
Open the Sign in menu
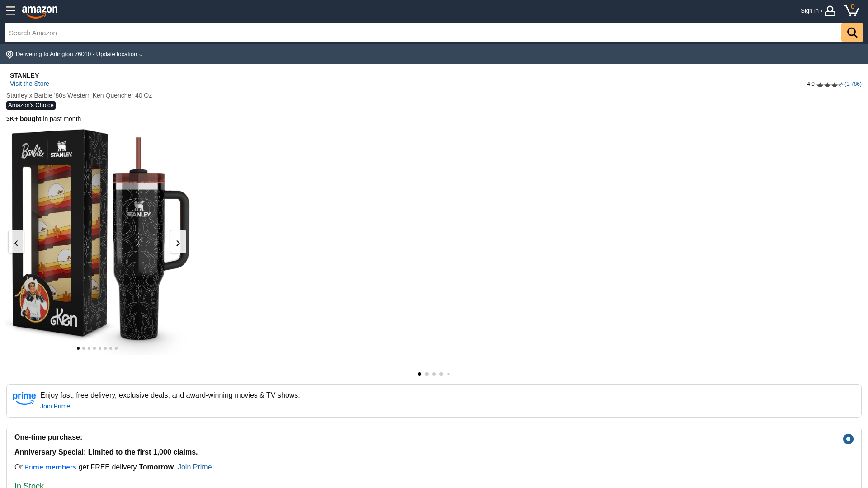coord(811,11)
